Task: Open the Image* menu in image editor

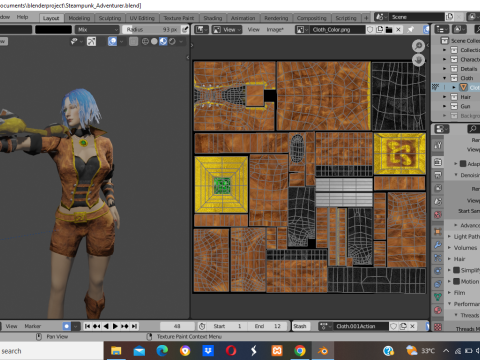Action: point(275,30)
